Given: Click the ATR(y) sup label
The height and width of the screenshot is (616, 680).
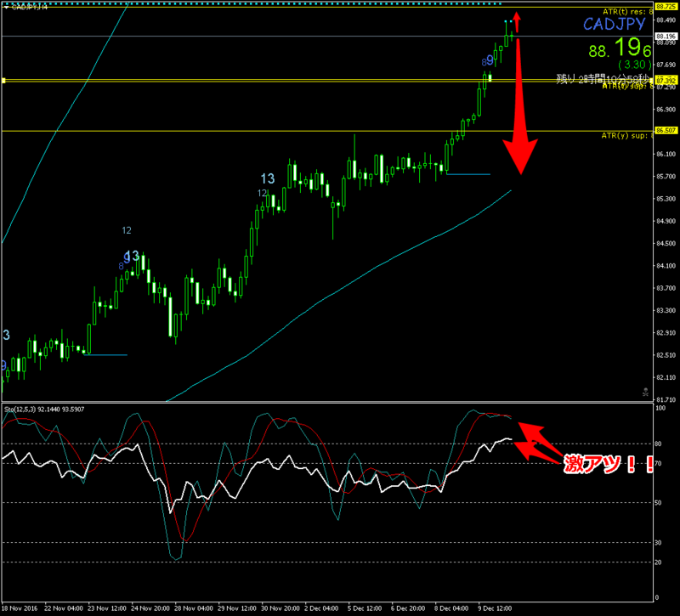Looking at the screenshot, I should pos(627,136).
